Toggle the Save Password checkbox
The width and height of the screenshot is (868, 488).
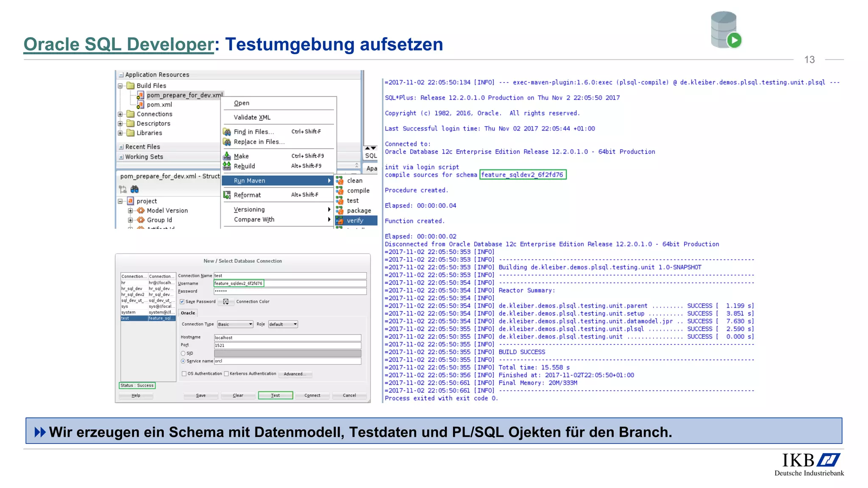pos(182,302)
